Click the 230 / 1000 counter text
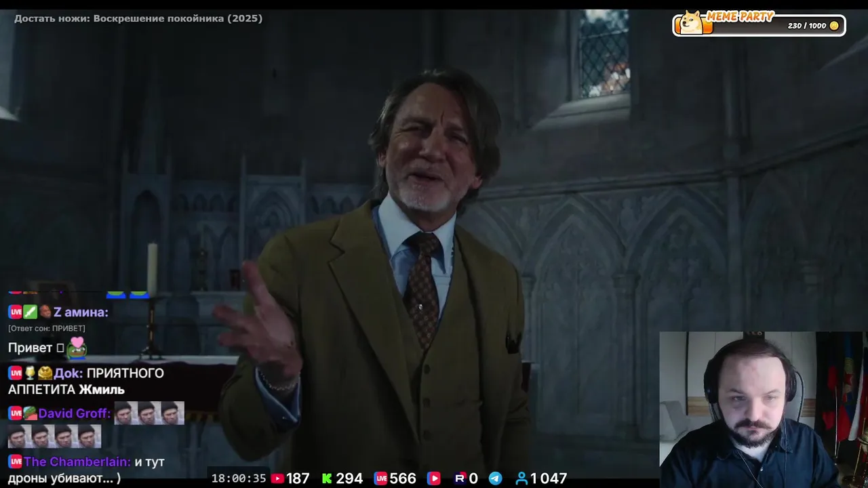The width and height of the screenshot is (868, 488). pos(807,26)
